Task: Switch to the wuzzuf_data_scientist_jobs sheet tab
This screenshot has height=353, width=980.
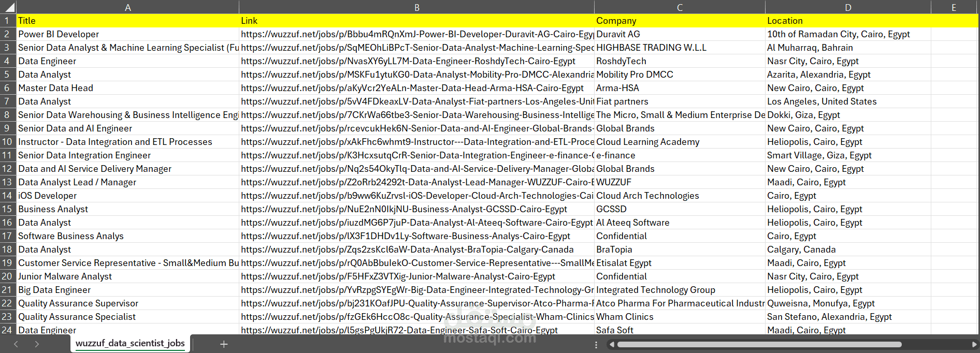Action: [x=130, y=343]
